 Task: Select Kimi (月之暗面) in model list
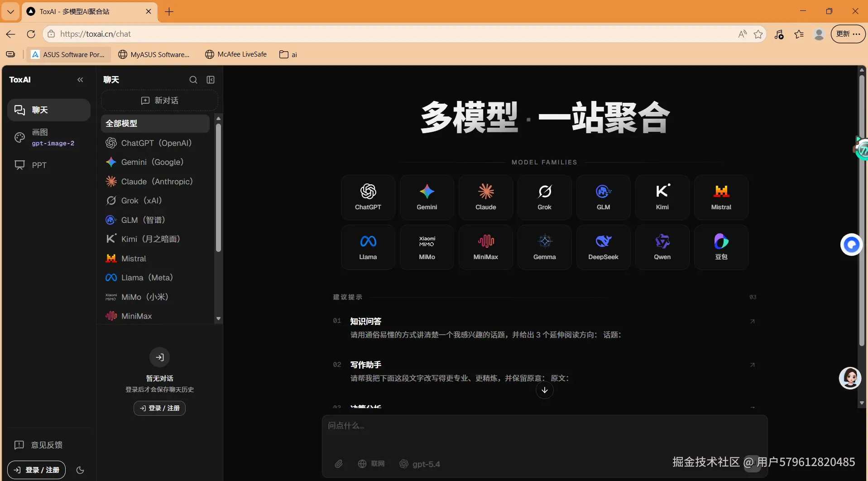click(x=155, y=239)
